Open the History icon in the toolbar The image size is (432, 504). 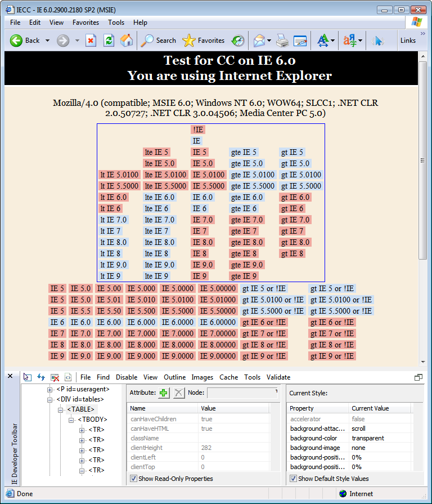pos(238,41)
